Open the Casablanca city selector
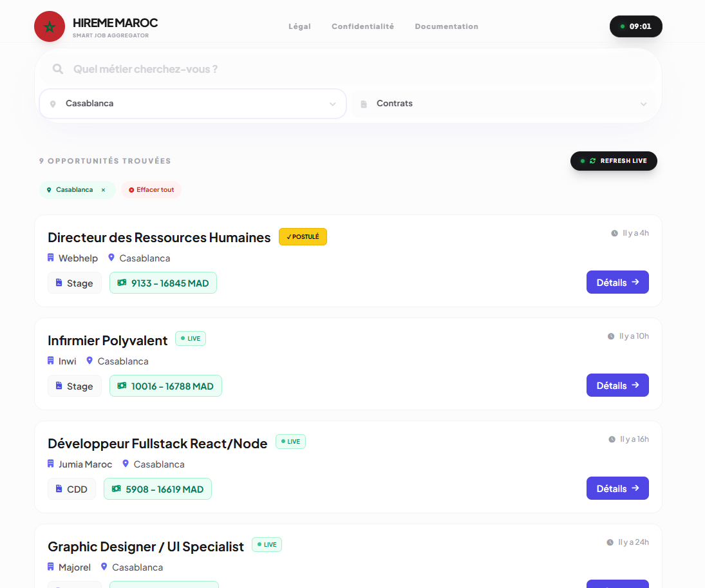 [193, 103]
